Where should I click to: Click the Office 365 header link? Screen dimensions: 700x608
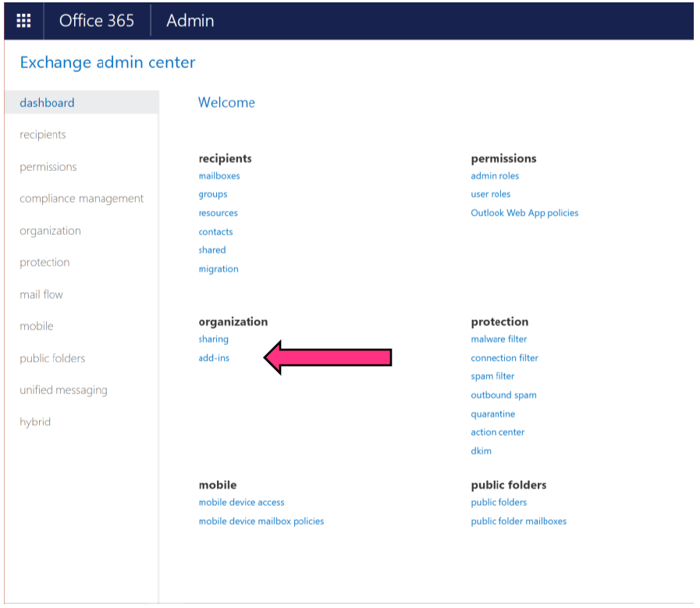(x=97, y=21)
